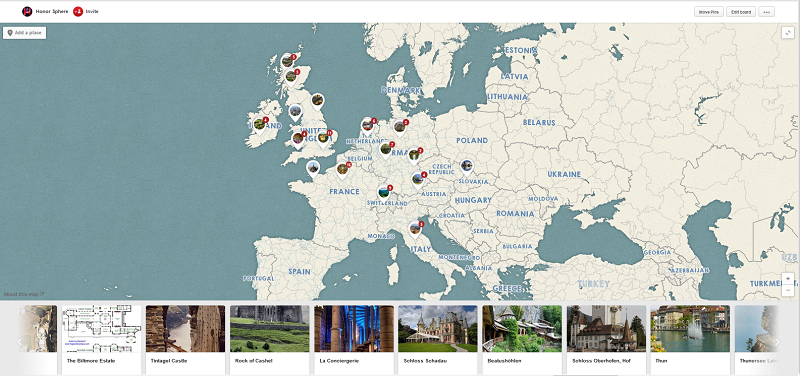
Task: Zoom out using the minus button
Action: point(788,290)
